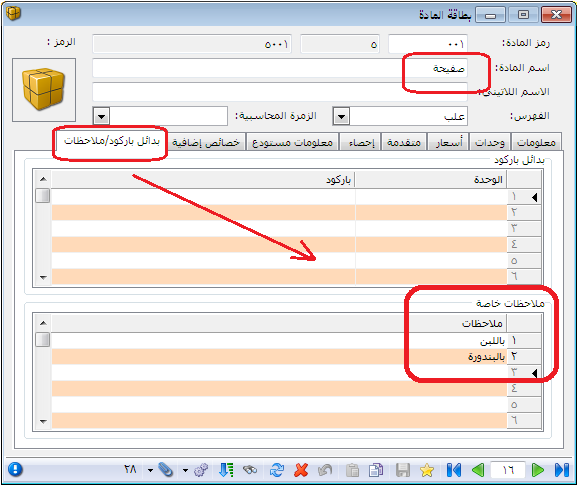
Task: Go to the last record
Action: [x=562, y=470]
